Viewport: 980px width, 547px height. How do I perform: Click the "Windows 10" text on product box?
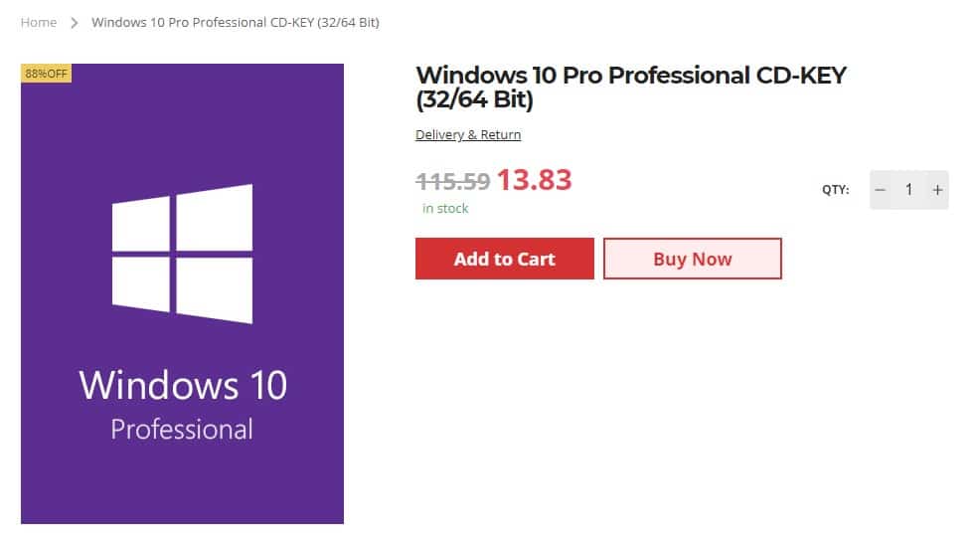[x=183, y=384]
